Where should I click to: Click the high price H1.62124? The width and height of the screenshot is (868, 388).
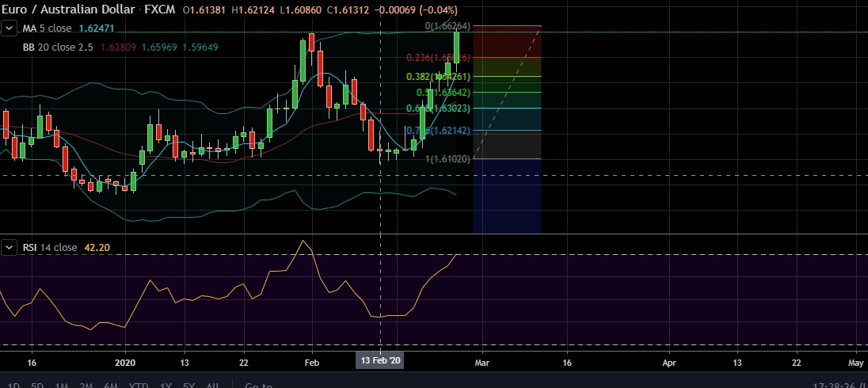252,10
